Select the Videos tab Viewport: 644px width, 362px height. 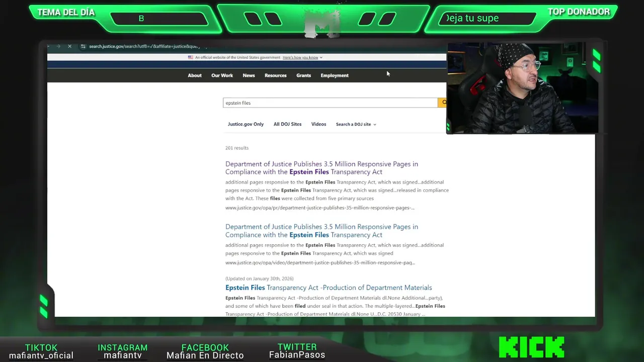pos(318,124)
